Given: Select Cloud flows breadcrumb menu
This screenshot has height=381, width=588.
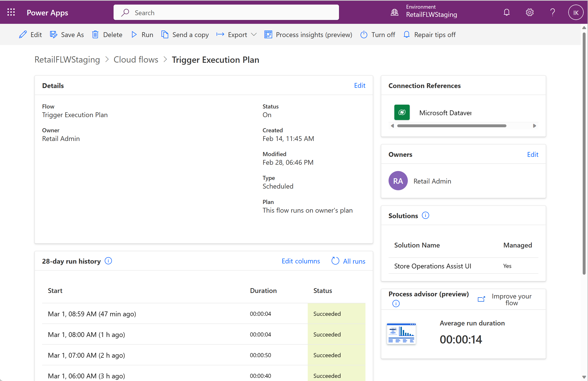Looking at the screenshot, I should click(135, 60).
